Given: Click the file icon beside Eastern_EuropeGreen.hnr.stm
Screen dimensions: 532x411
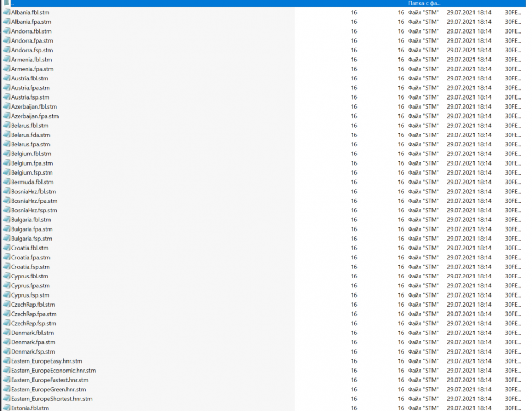Looking at the screenshot, I should 6,389.
